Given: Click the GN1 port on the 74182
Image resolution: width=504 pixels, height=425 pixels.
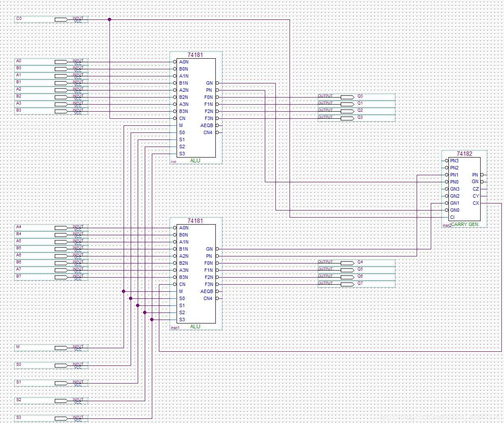Looking at the screenshot, I should coord(455,203).
